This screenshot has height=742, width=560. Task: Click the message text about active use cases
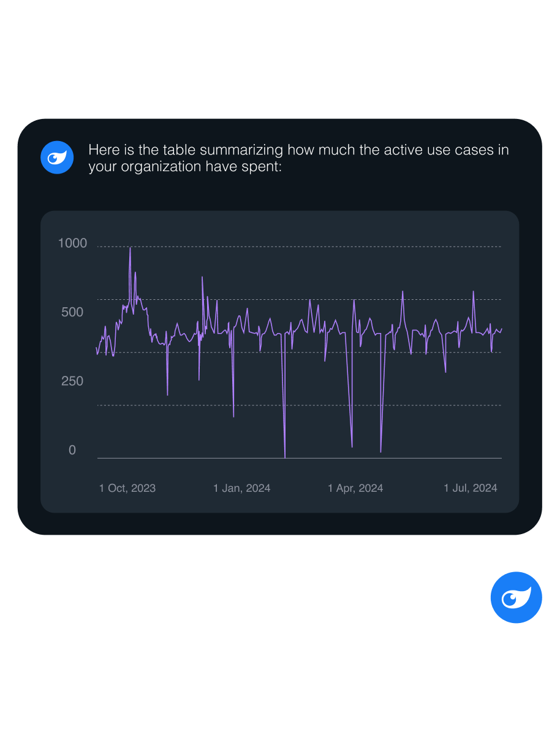(x=298, y=158)
